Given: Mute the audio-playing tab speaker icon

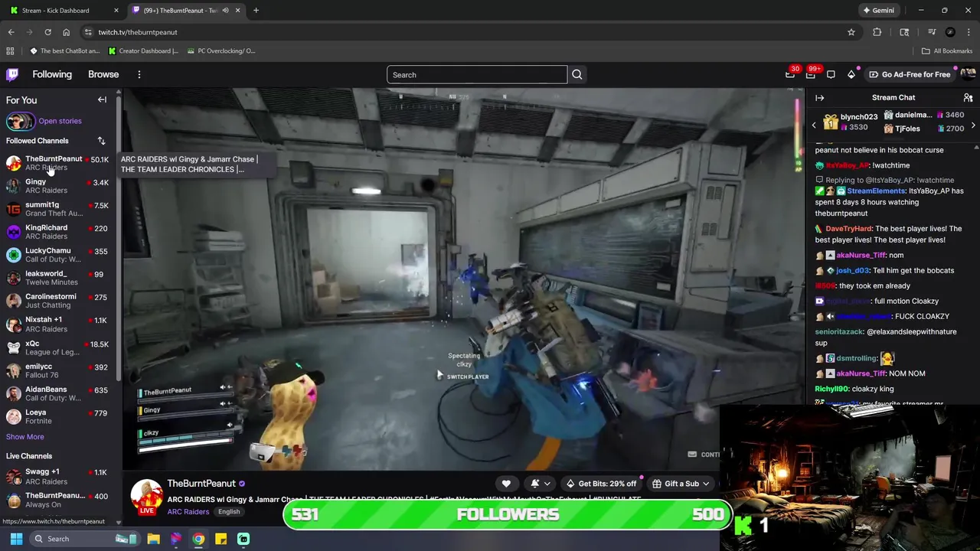Looking at the screenshot, I should (225, 11).
